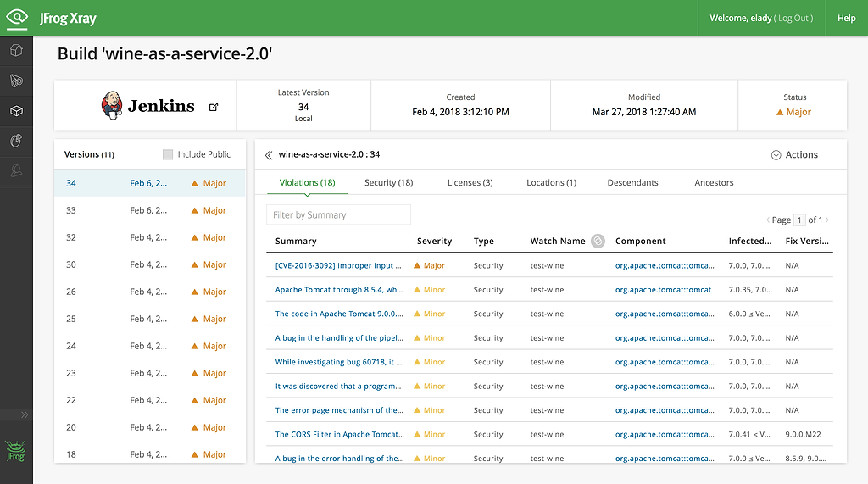This screenshot has width=868, height=484.
Task: Toggle Include Public checkbox
Action: tap(168, 154)
